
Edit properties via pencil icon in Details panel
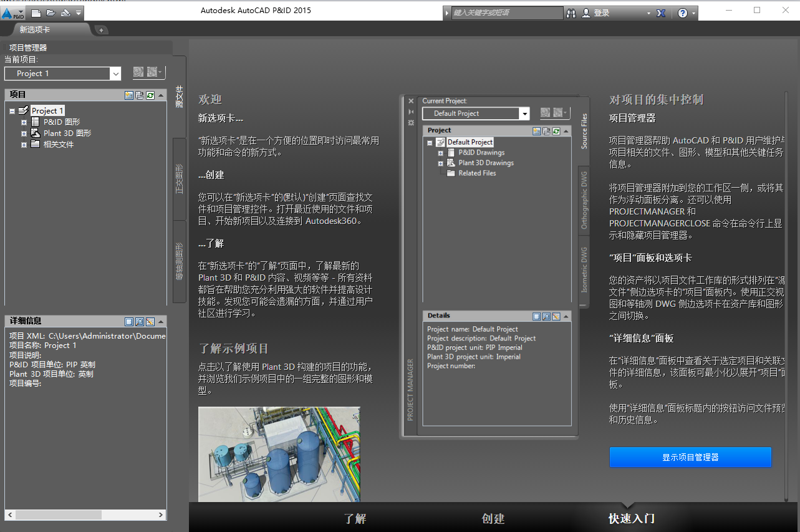(150, 321)
